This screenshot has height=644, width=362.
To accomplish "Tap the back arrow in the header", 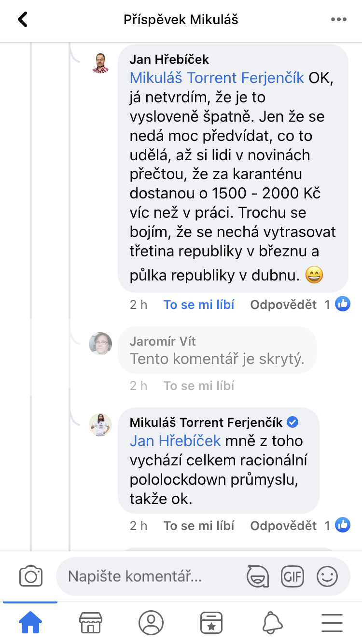I will tap(23, 20).
